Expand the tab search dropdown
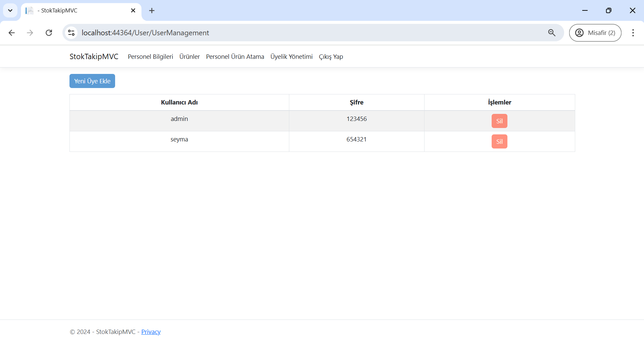This screenshot has height=340, width=644. (10, 10)
